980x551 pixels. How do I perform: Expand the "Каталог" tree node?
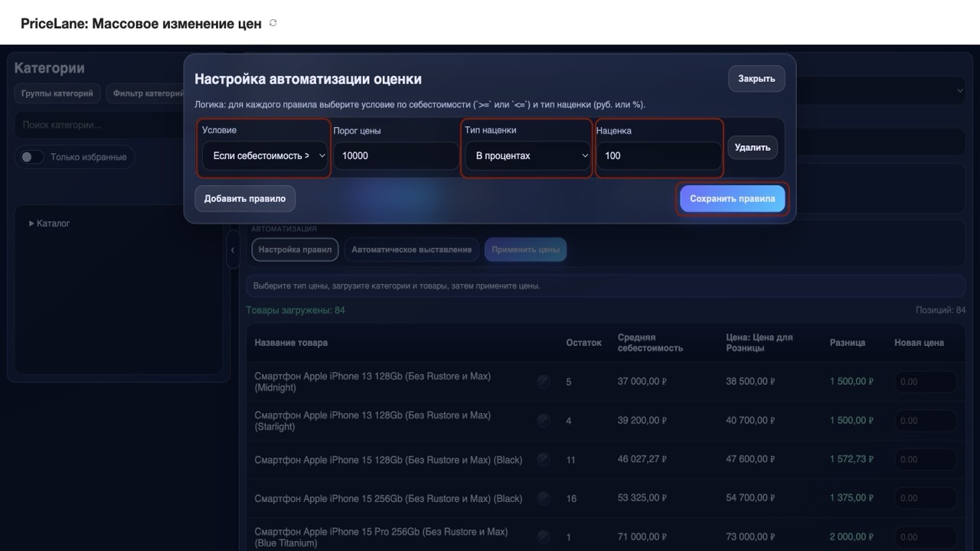[31, 223]
